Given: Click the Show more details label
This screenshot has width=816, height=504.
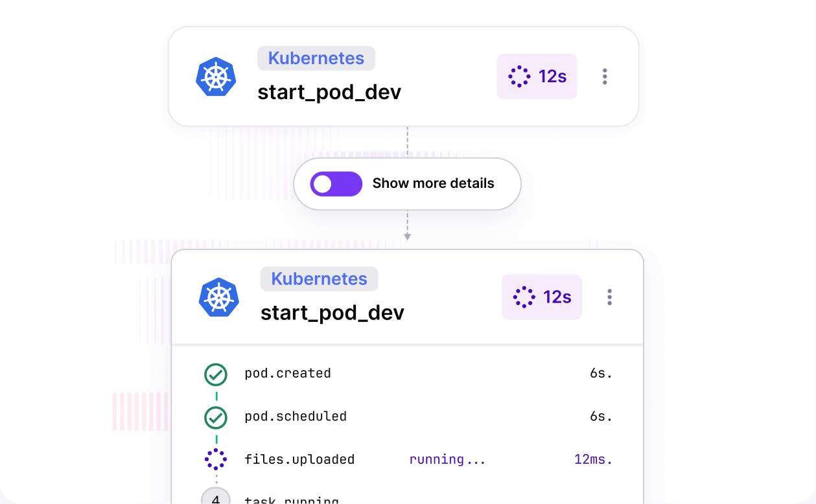Looking at the screenshot, I should coord(434,183).
